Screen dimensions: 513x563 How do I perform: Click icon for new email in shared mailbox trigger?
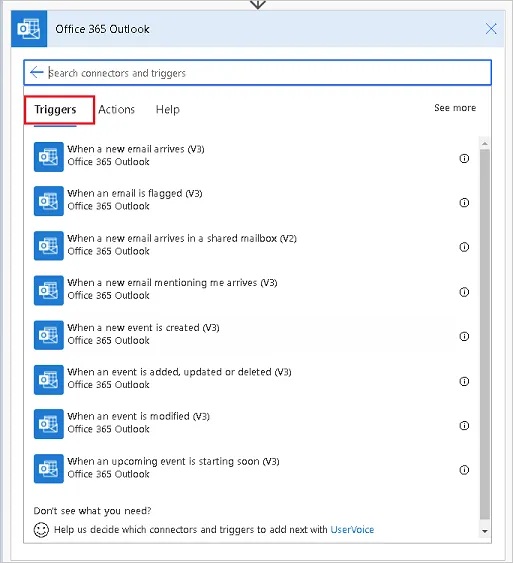[49, 246]
